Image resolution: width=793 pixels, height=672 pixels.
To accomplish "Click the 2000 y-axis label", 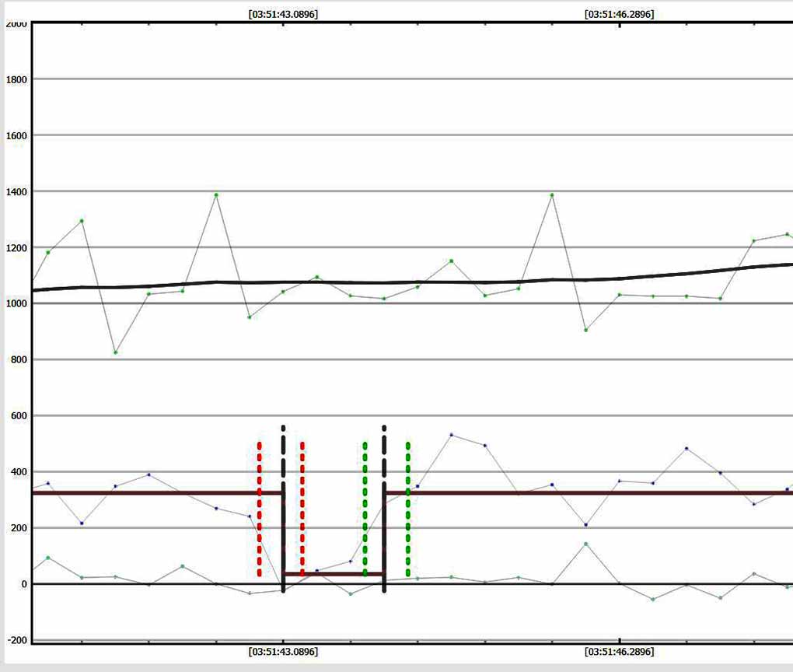I will (16, 23).
